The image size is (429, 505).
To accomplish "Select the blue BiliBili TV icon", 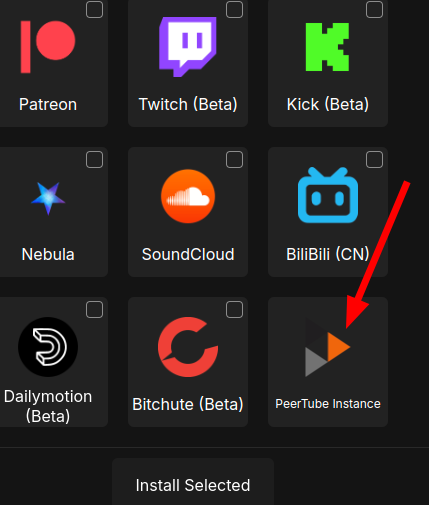I will [x=328, y=195].
